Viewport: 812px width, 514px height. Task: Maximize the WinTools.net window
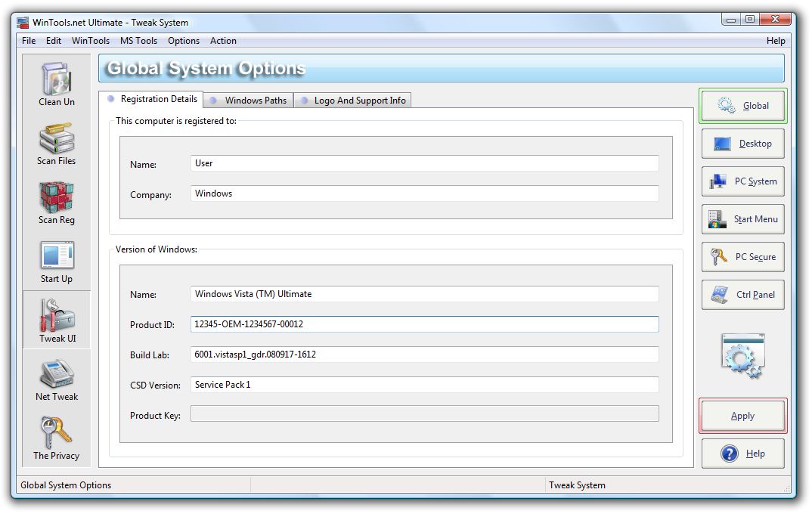click(x=749, y=19)
